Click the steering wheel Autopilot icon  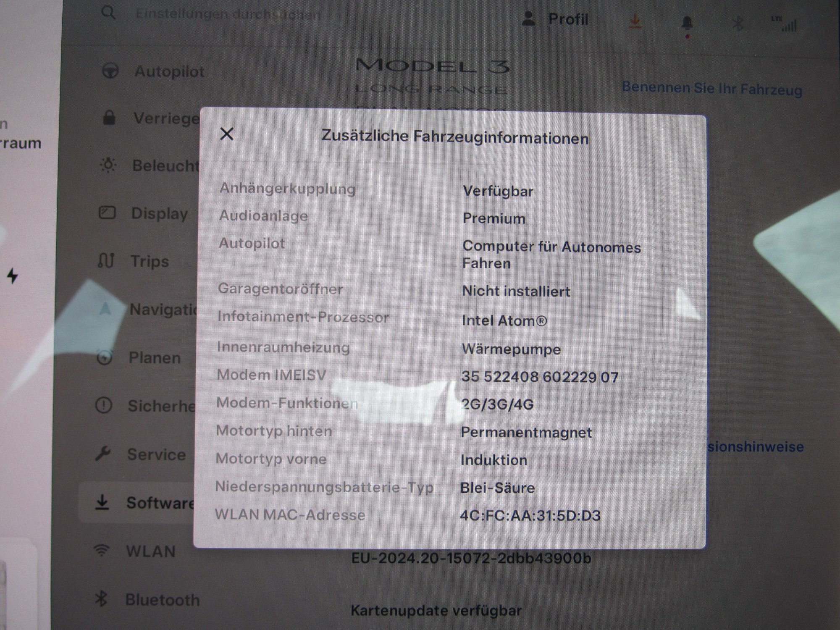click(110, 71)
